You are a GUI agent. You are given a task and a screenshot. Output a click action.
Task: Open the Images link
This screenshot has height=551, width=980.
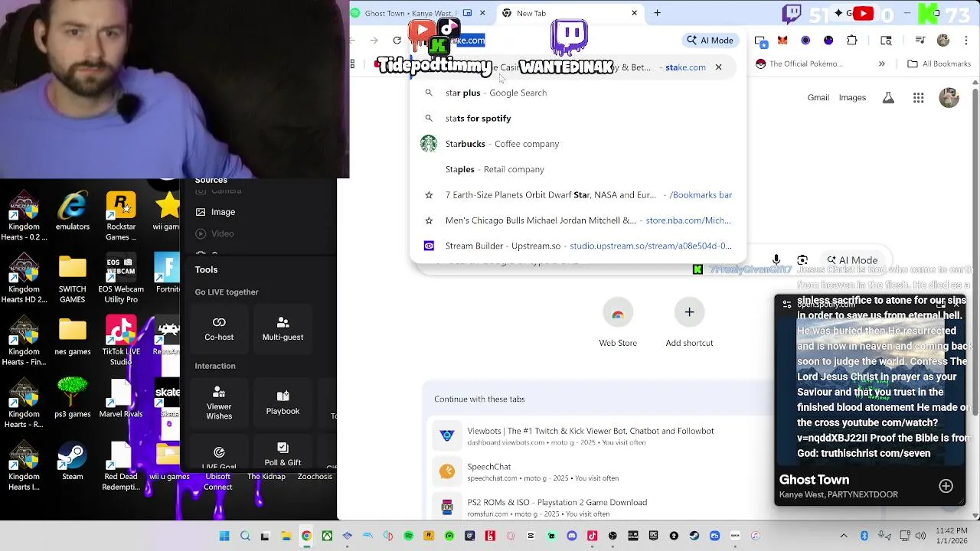(x=852, y=97)
